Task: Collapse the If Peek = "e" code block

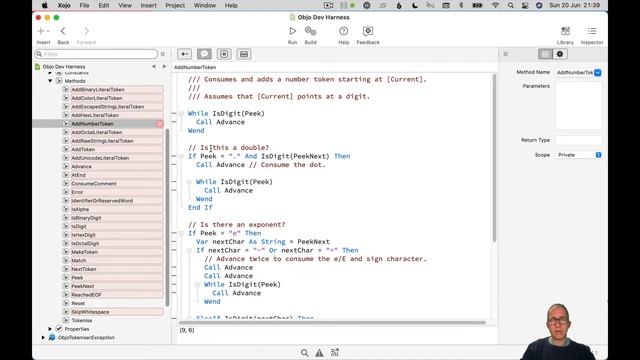Action: pyautogui.click(x=181, y=233)
